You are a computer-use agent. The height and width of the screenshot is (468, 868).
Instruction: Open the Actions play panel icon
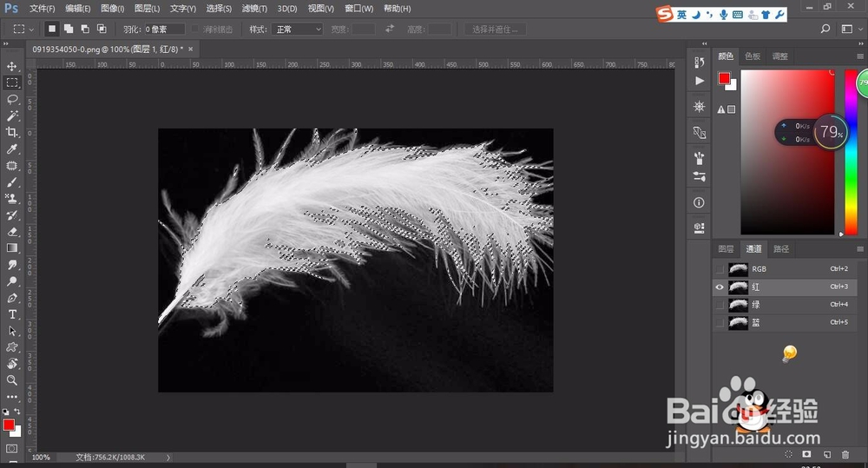coord(699,81)
